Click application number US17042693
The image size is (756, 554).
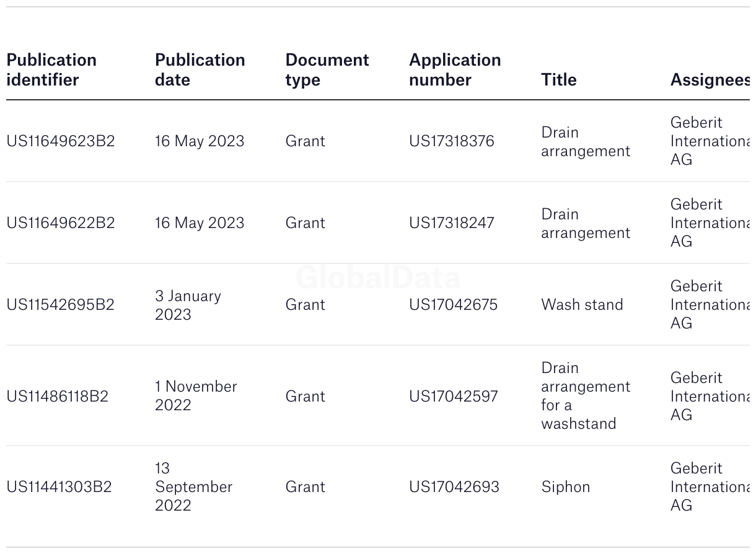(454, 487)
